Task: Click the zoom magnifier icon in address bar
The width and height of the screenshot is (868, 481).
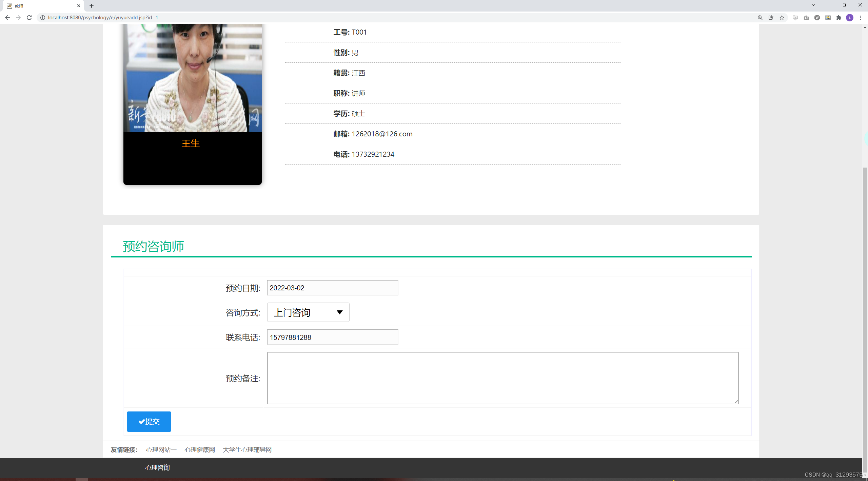Action: (x=760, y=18)
